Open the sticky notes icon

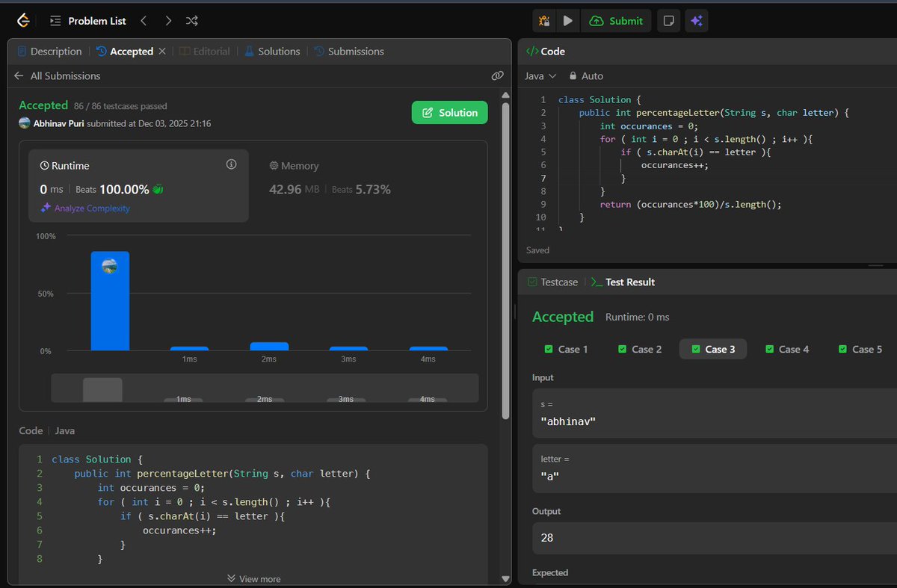tap(668, 21)
